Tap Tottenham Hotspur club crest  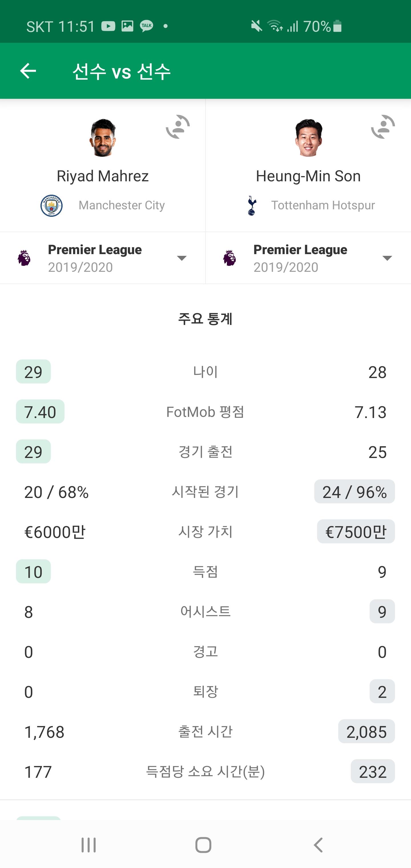252,206
